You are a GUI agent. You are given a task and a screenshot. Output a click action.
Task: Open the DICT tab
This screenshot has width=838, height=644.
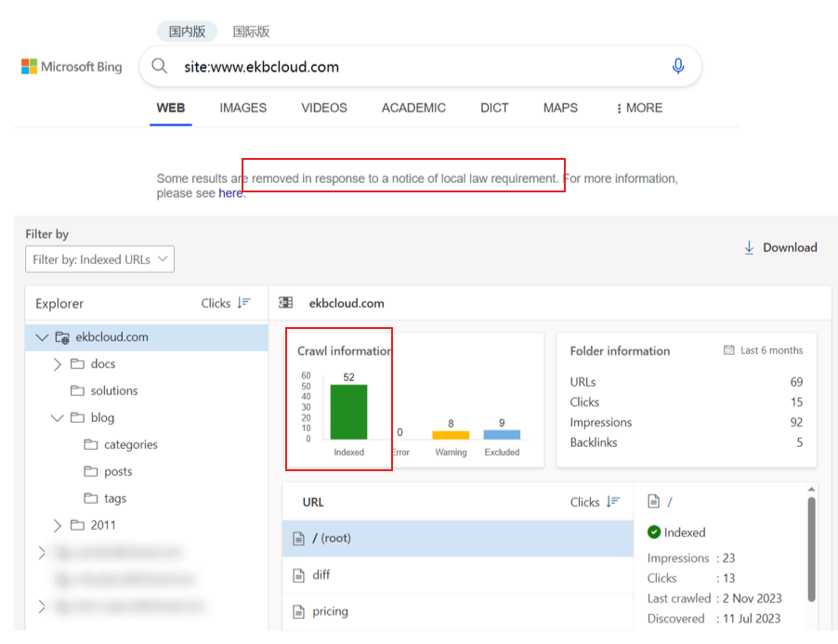tap(494, 108)
